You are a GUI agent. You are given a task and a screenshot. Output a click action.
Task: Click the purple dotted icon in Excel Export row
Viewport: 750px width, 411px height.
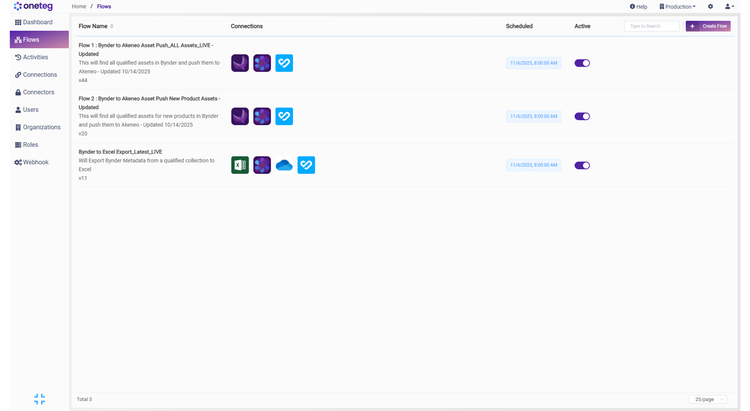(x=262, y=165)
